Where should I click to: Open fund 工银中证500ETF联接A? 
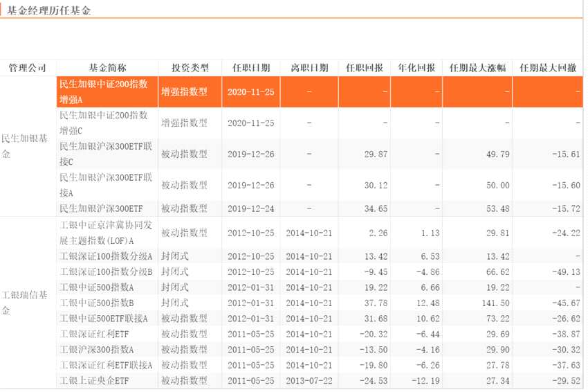104,319
